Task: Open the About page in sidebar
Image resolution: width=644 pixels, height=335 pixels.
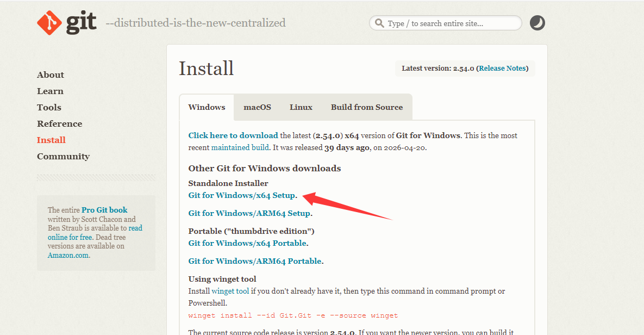Action: click(x=51, y=75)
